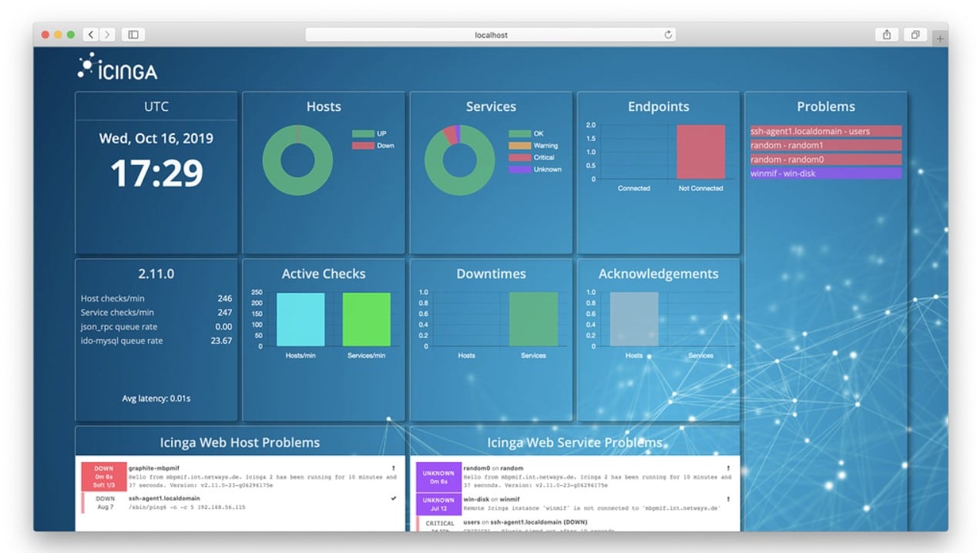Toggle the OK legend swatch in Services

(x=520, y=134)
